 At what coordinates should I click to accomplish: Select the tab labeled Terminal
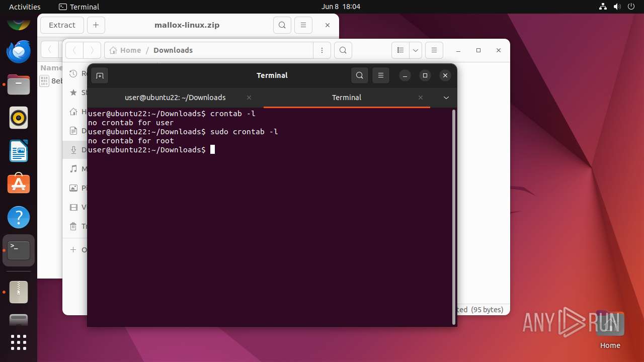pyautogui.click(x=347, y=98)
